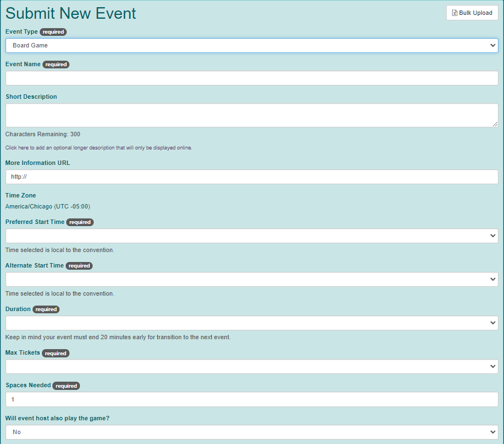Click the required badge beside Event Type
This screenshot has height=444, width=504.
point(53,32)
